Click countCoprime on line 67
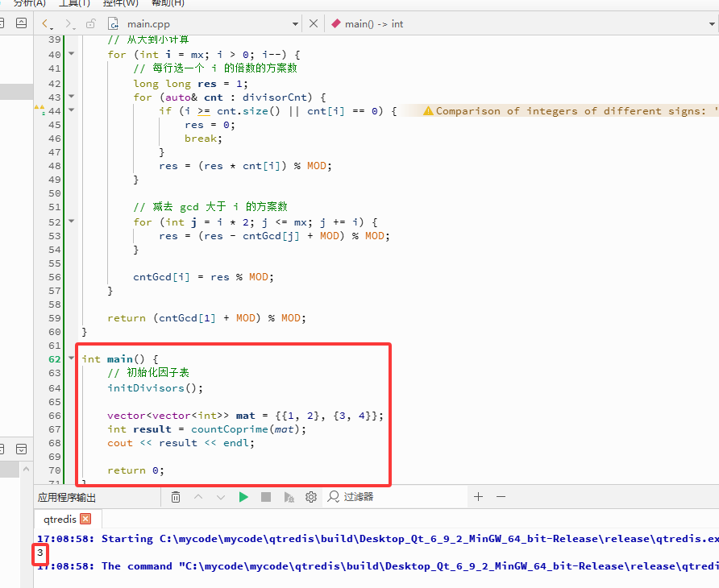This screenshot has width=719, height=588. pos(229,429)
